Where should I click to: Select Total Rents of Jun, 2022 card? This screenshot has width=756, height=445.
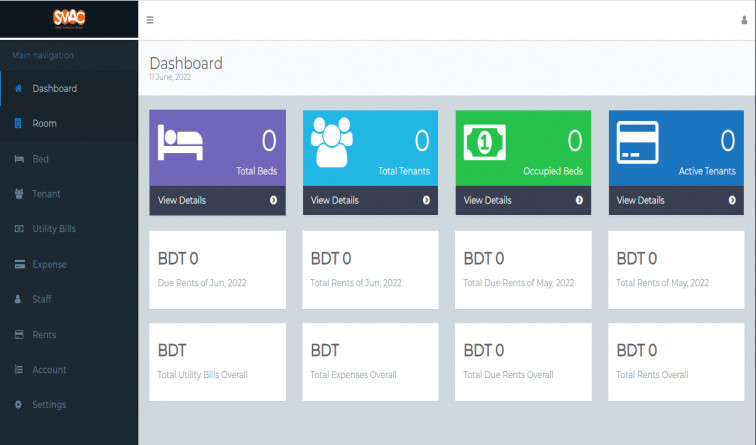pos(370,270)
